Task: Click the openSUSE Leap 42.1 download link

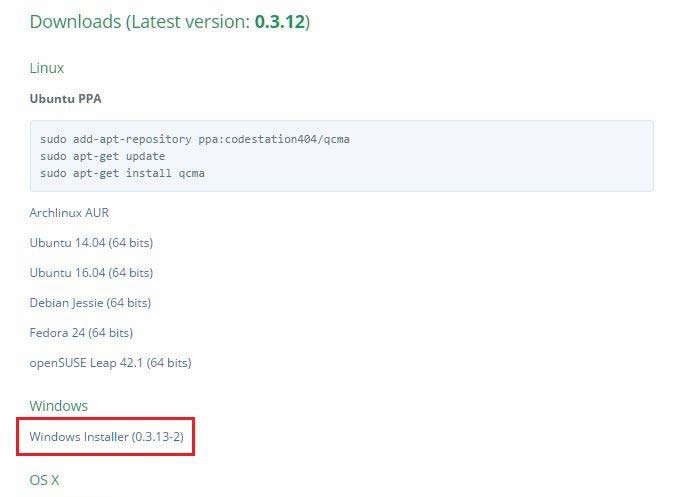Action: pyautogui.click(x=110, y=363)
